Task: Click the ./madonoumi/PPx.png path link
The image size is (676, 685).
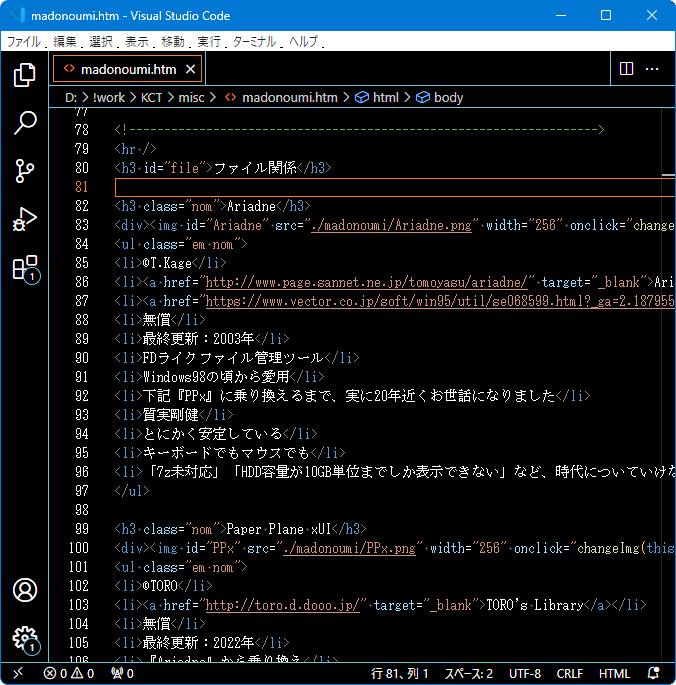Action: click(349, 548)
